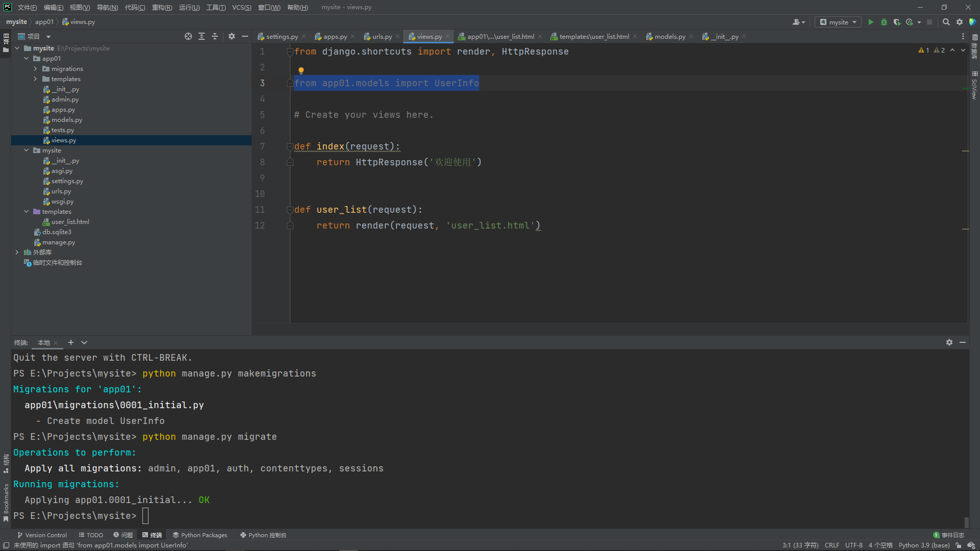The width and height of the screenshot is (980, 551).
Task: Click Run with Coverage icon
Action: [x=897, y=22]
